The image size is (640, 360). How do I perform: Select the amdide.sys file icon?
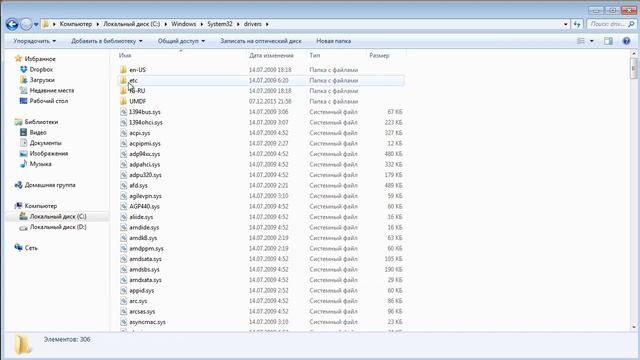click(x=124, y=227)
